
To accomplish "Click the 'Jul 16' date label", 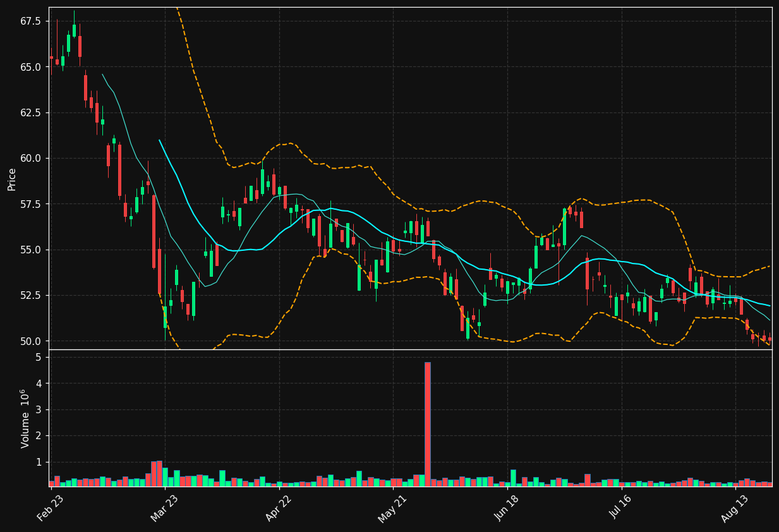I will coord(621,507).
